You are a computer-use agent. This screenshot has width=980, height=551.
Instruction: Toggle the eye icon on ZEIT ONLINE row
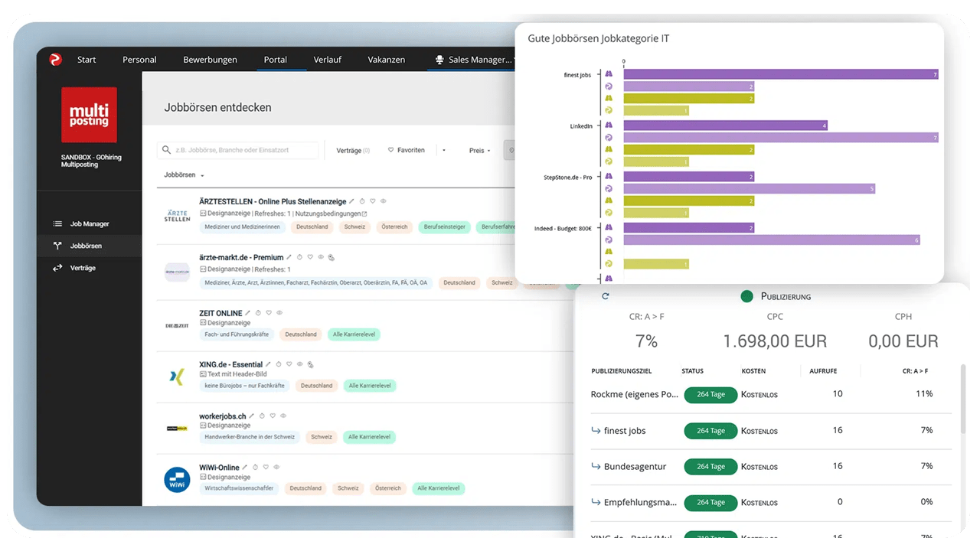pos(279,313)
